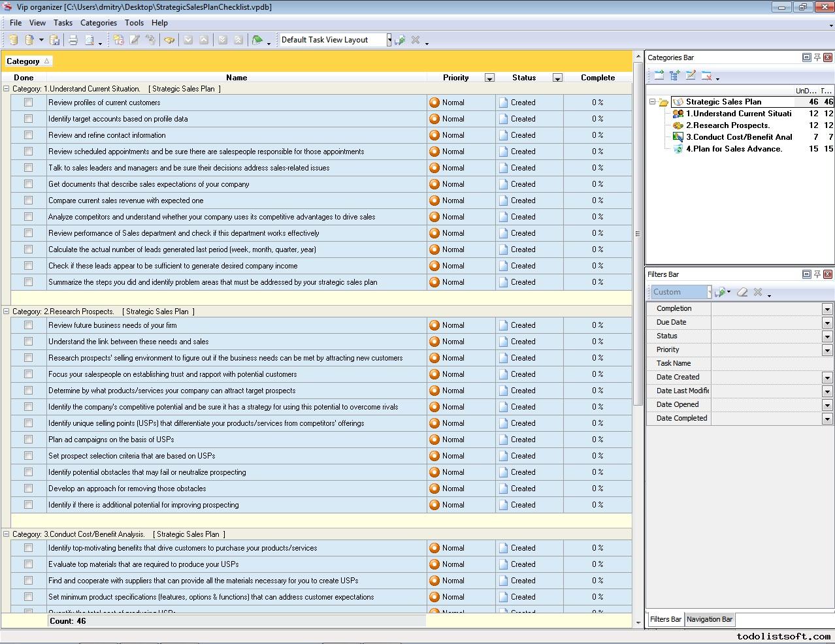835x644 pixels.
Task: Collapse the '2.Research Prospects' category group
Action: point(7,312)
